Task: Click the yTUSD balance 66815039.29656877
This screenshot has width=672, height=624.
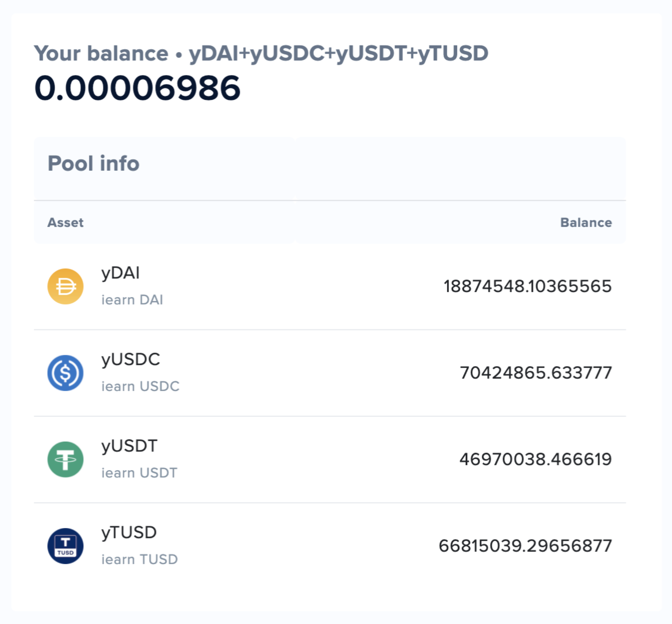Action: pos(525,546)
